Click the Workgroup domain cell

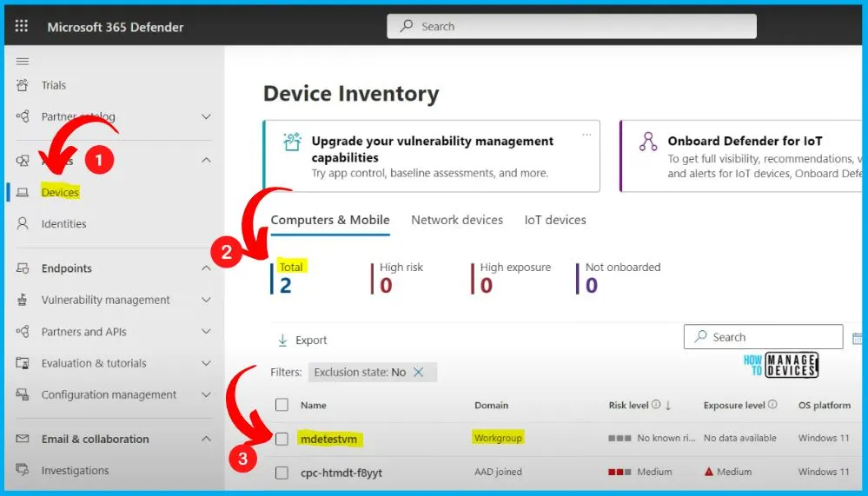(x=498, y=438)
